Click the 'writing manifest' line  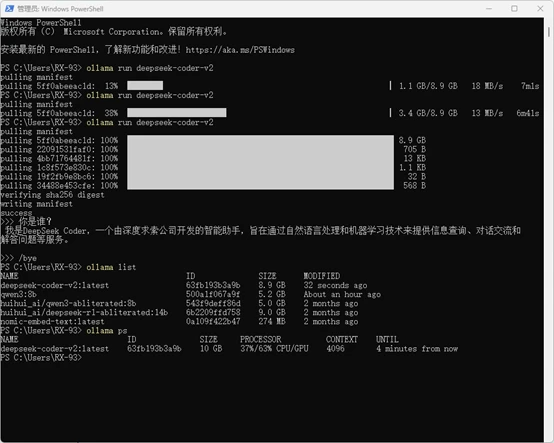tap(36, 204)
